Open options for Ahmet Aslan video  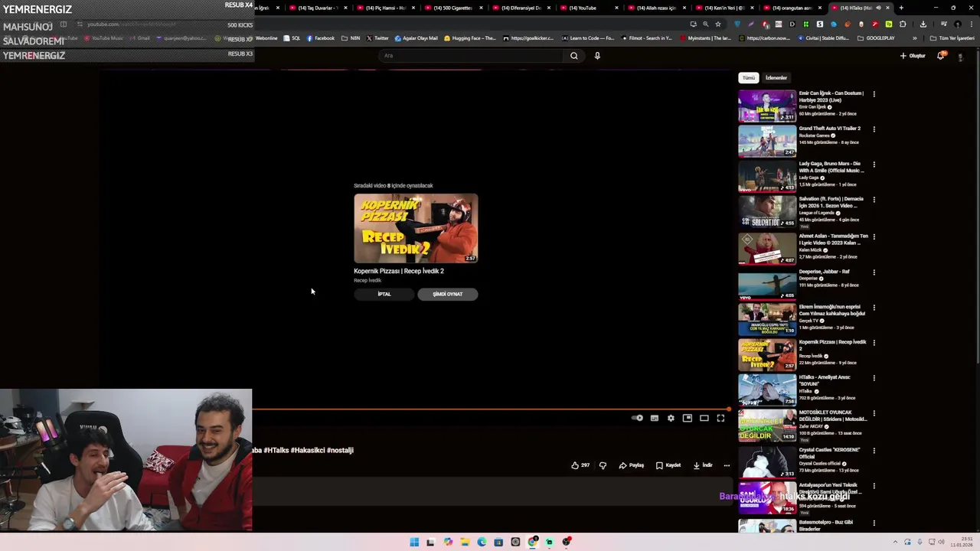coord(874,237)
